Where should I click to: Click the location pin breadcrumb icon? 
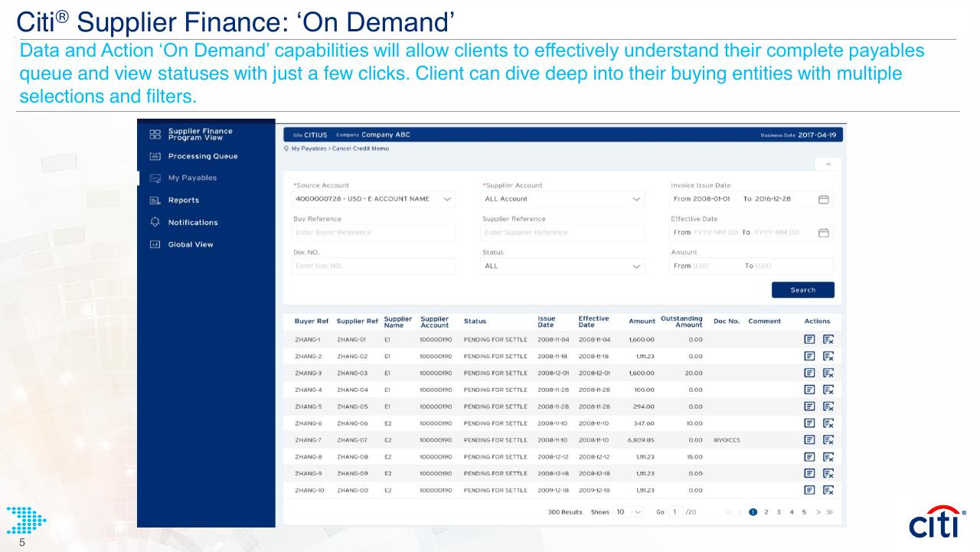(286, 148)
